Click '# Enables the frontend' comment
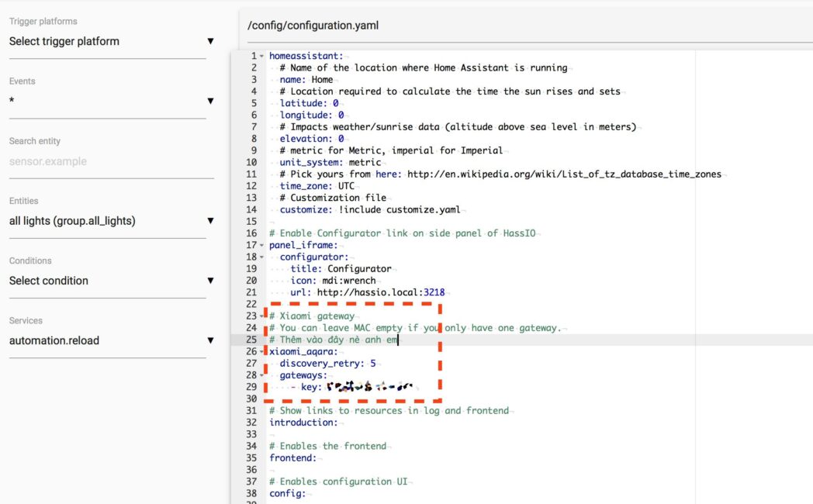 pos(327,447)
